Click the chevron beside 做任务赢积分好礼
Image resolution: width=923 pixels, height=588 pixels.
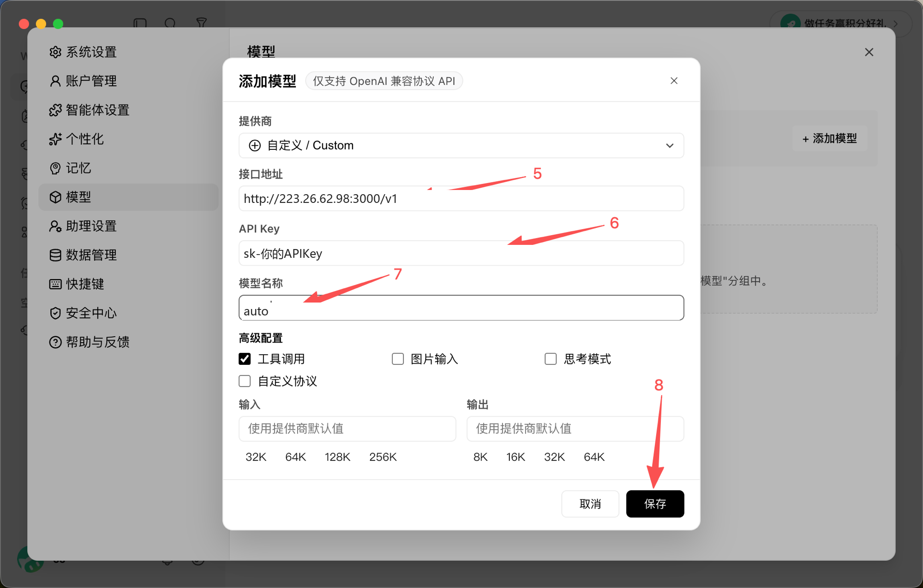coord(896,24)
